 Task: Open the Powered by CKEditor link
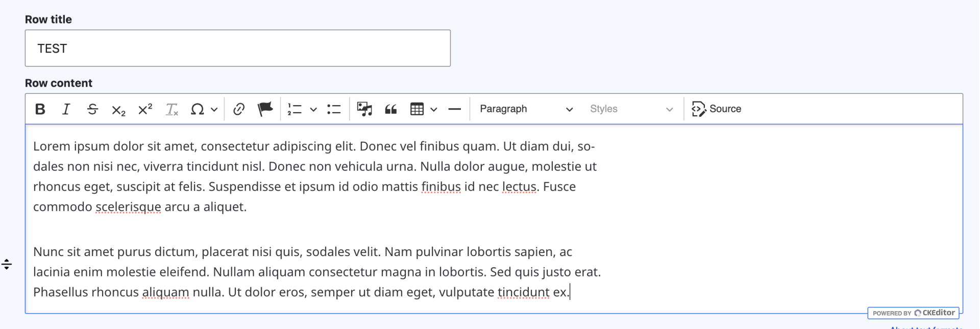tap(913, 313)
